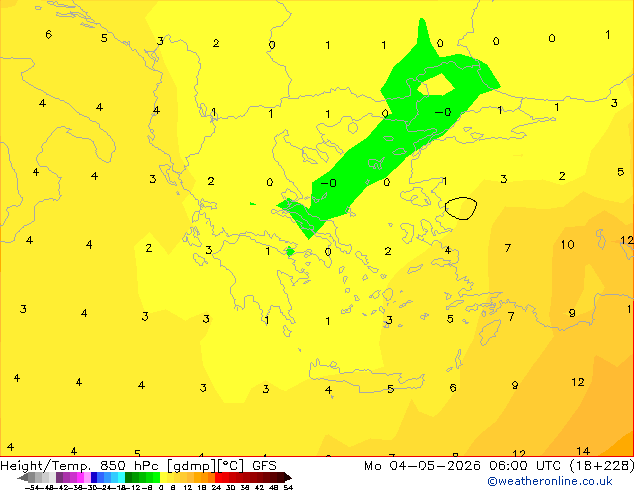Screen dimensions: 634x490
Task: Click the "10" temperature value on map
Action: 567,244
